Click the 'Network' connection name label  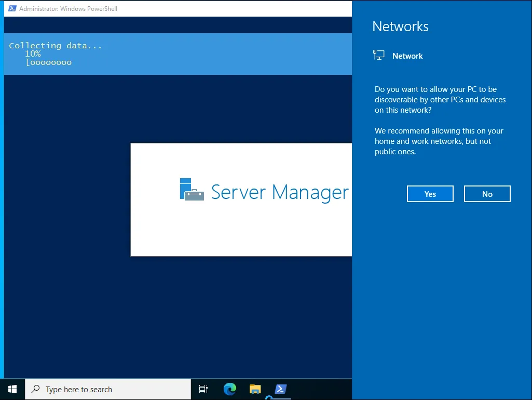tap(407, 56)
